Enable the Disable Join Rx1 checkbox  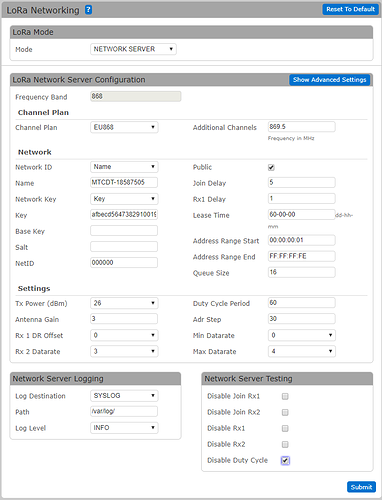coord(285,396)
